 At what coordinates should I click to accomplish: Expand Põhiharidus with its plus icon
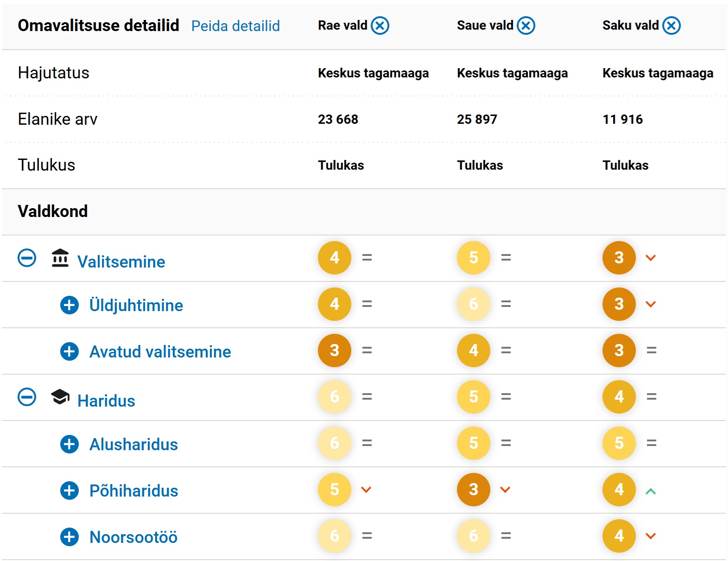point(70,491)
